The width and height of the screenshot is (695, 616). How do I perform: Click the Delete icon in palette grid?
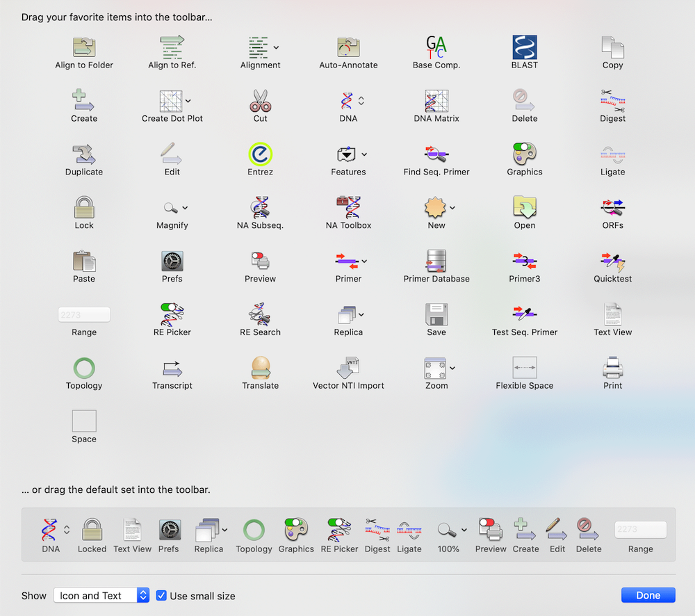point(524,100)
